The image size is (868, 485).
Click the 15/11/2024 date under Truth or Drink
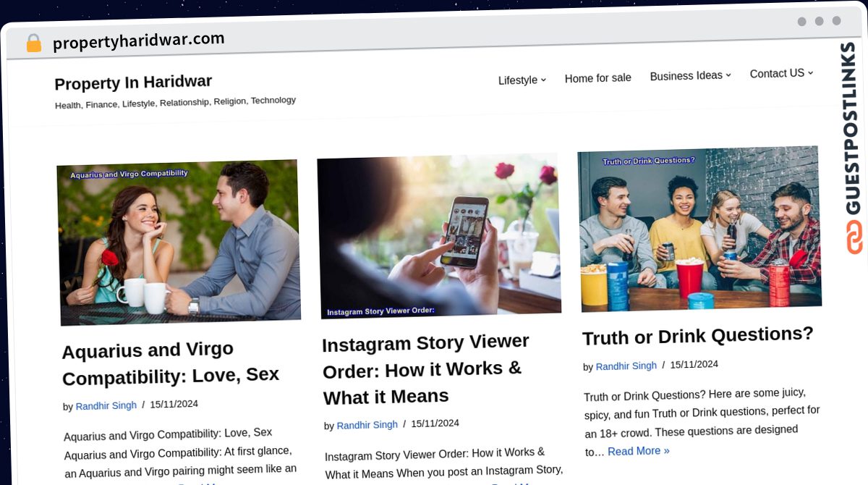(694, 364)
